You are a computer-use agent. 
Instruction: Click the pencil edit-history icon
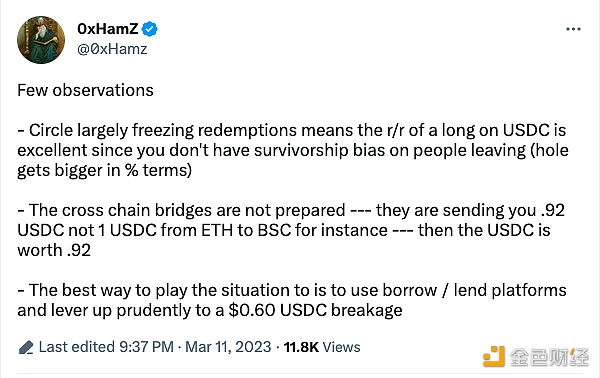click(x=26, y=347)
